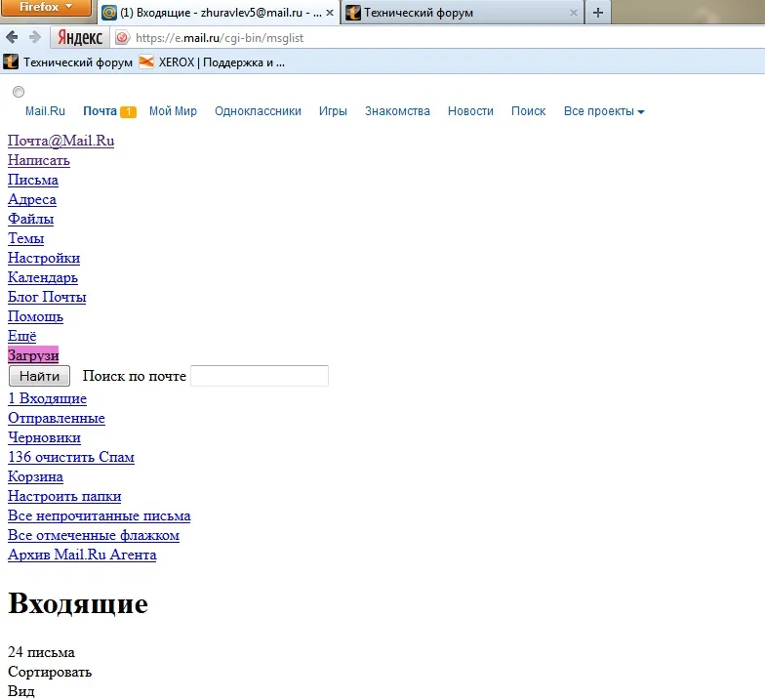Open the Адреса link

31,199
